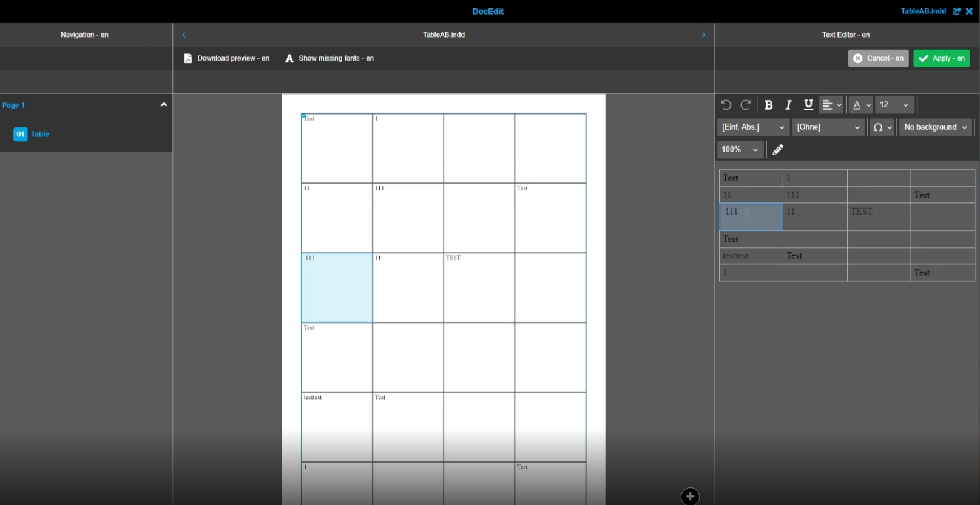Open the font size 12 dropdown

[x=894, y=105]
